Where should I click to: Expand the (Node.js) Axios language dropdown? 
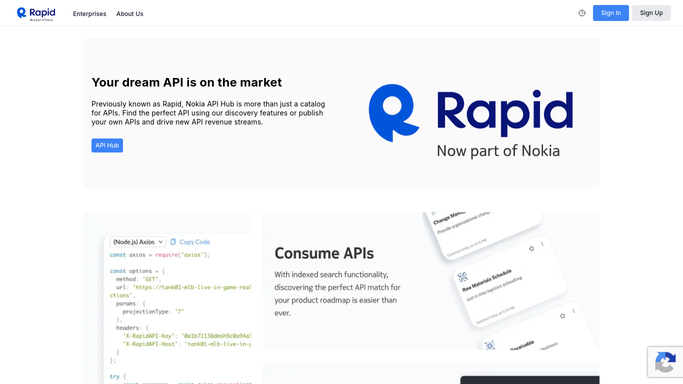138,242
